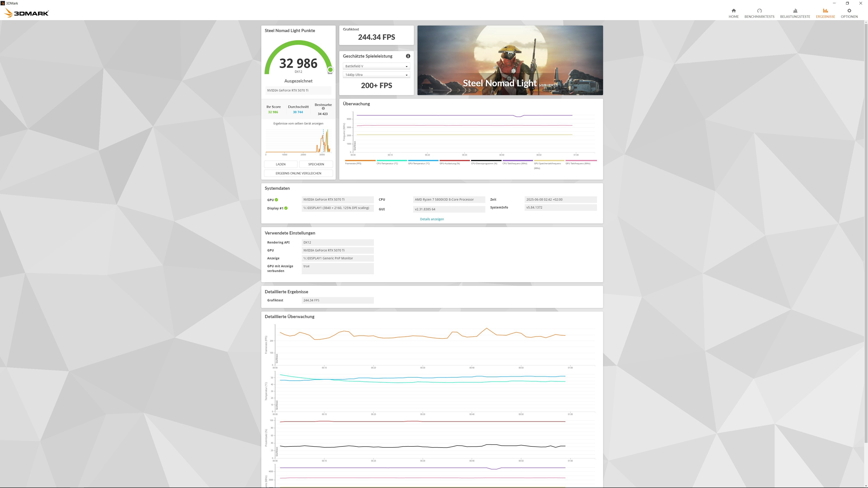Expand system details via Details anzeigen

point(432,219)
